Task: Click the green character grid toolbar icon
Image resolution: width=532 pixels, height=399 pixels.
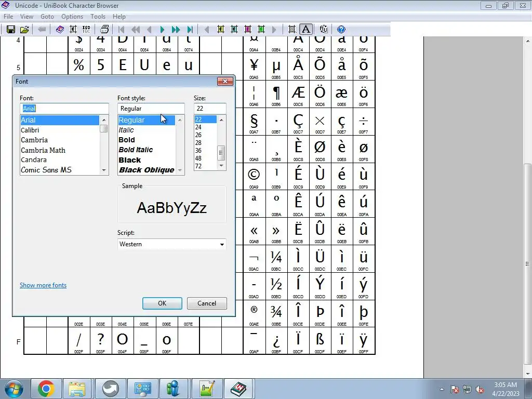Action: [x=261, y=30]
